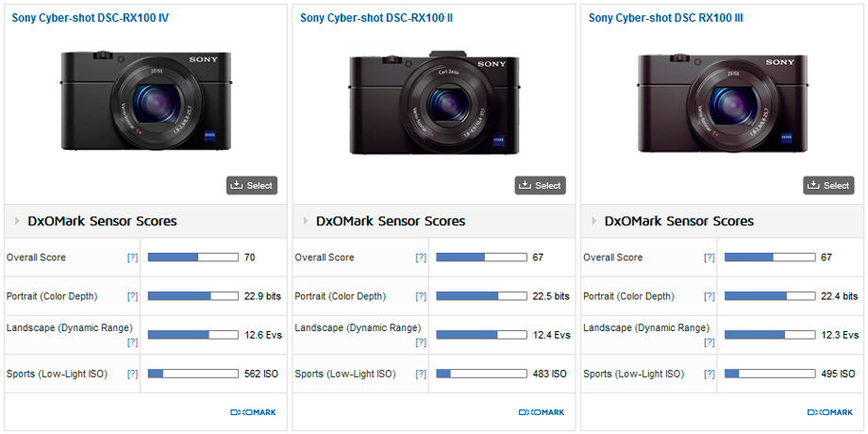Select the Sony RX100 II camera for comparison
The height and width of the screenshot is (434, 868).
541,186
